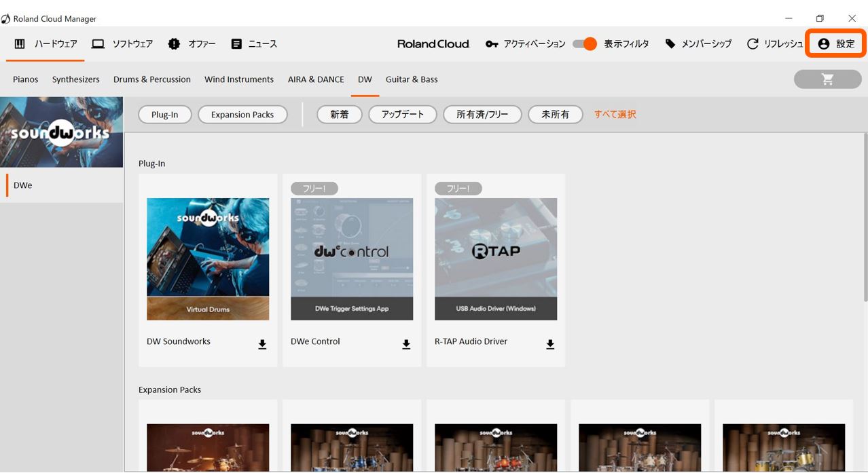Click the すべて選択 link
This screenshot has width=868, height=473.
click(x=615, y=115)
